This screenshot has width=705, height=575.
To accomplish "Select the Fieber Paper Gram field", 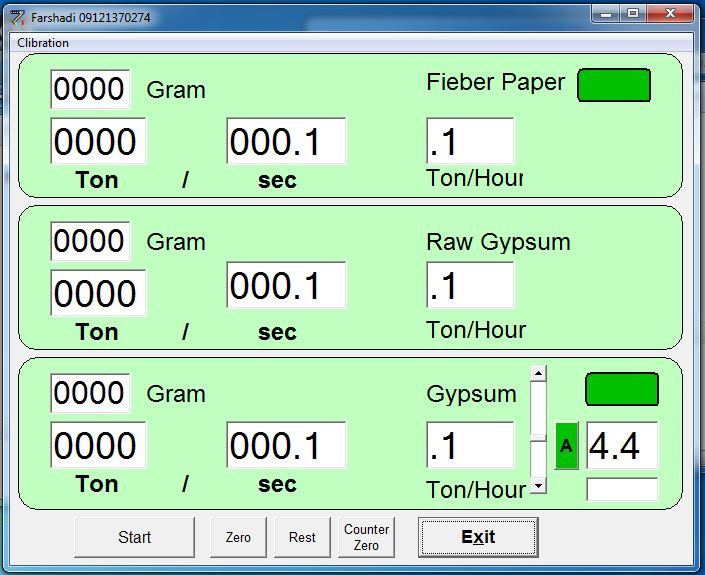I will (90, 90).
